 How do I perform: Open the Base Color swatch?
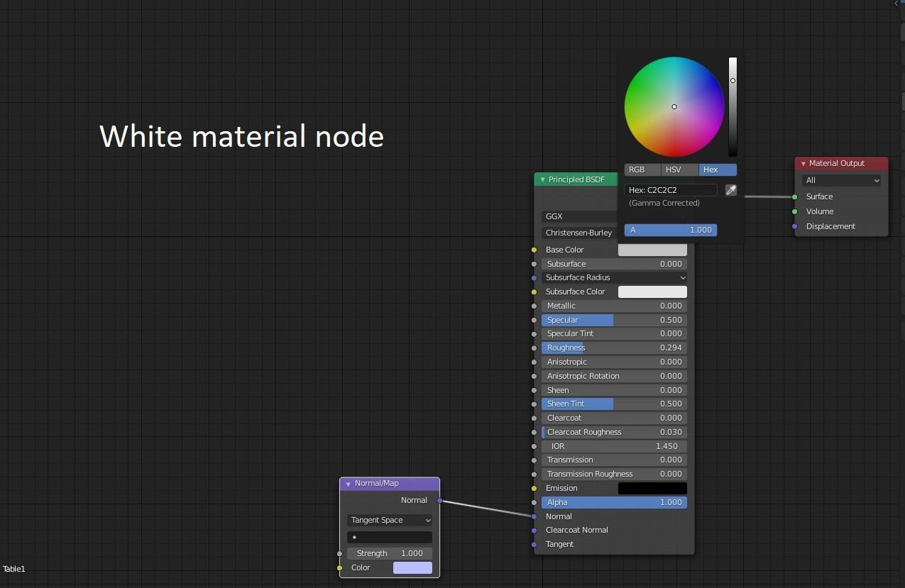pos(652,250)
